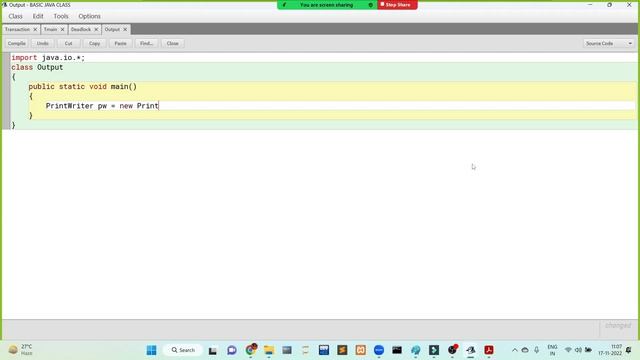Open the Edit menu
Viewport: 640px width, 360px height.
point(38,16)
